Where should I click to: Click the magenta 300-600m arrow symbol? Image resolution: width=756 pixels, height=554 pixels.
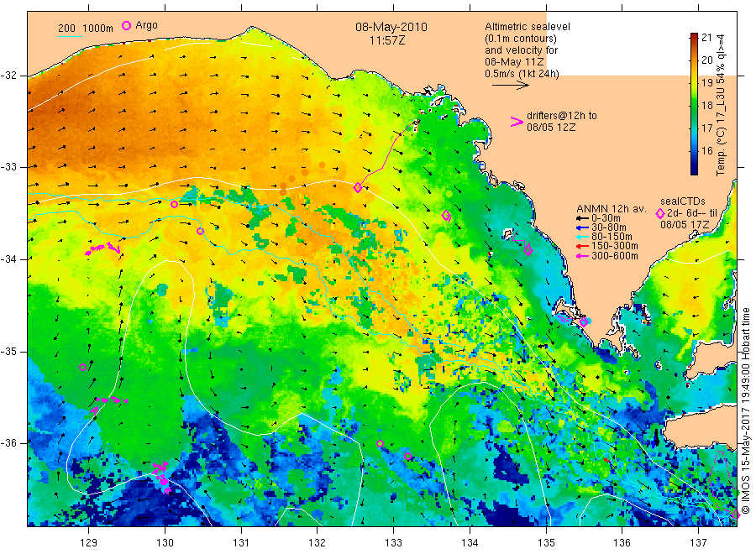[x=582, y=256]
